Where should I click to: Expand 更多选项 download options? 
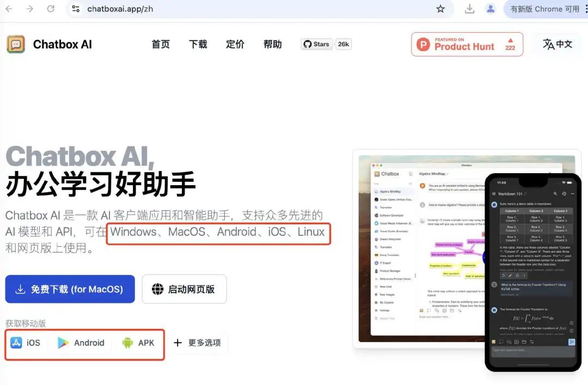coord(197,343)
